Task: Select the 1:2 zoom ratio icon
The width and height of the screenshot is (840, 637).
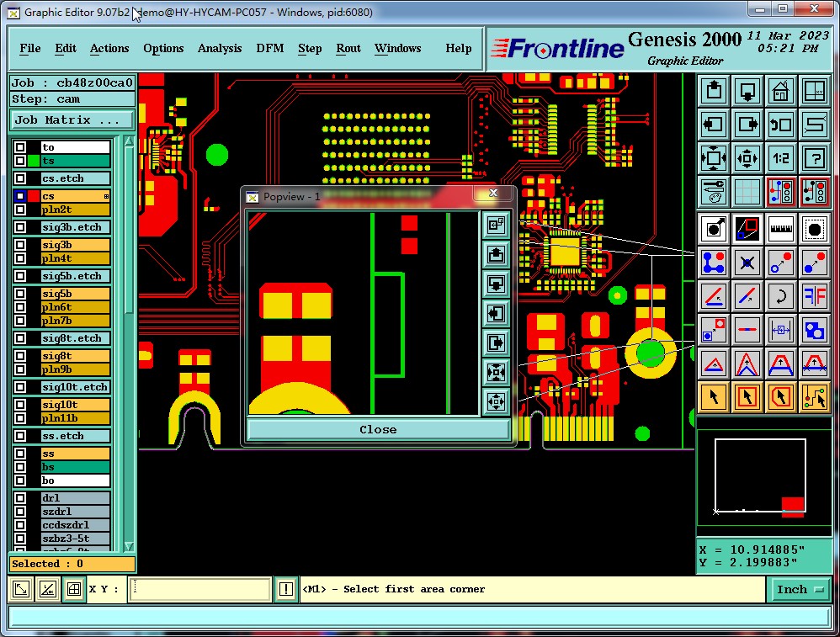Action: pyautogui.click(x=780, y=158)
